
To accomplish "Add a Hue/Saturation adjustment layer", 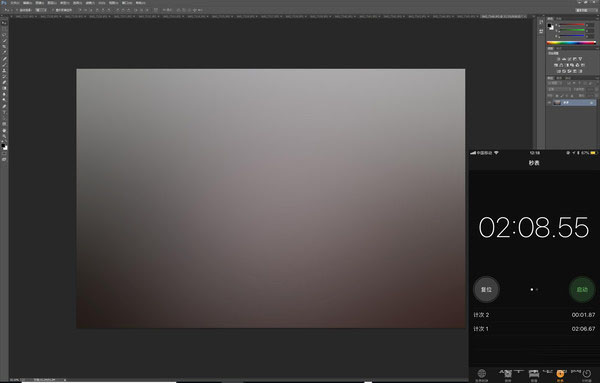I will (556, 65).
